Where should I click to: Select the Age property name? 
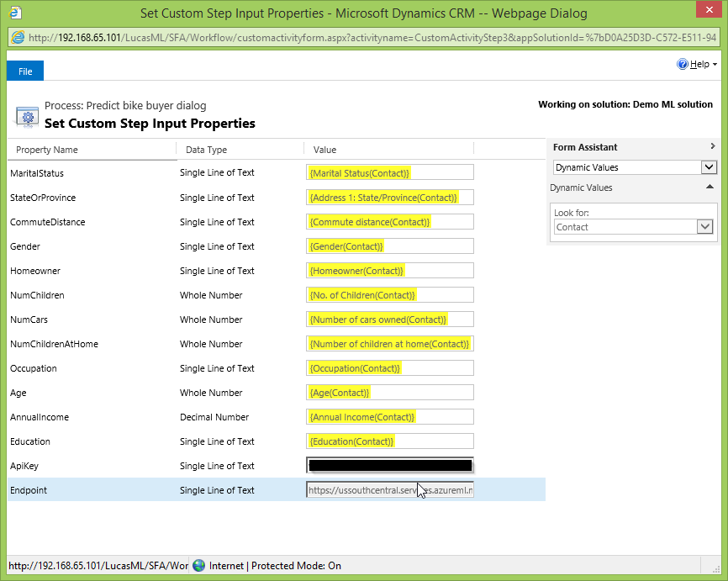click(x=18, y=393)
